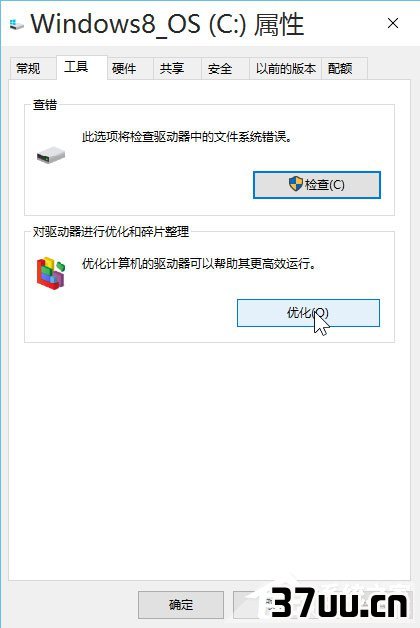
Task: Click the 对驱动器进行优化和碎片整理 group label
Action: [111, 231]
